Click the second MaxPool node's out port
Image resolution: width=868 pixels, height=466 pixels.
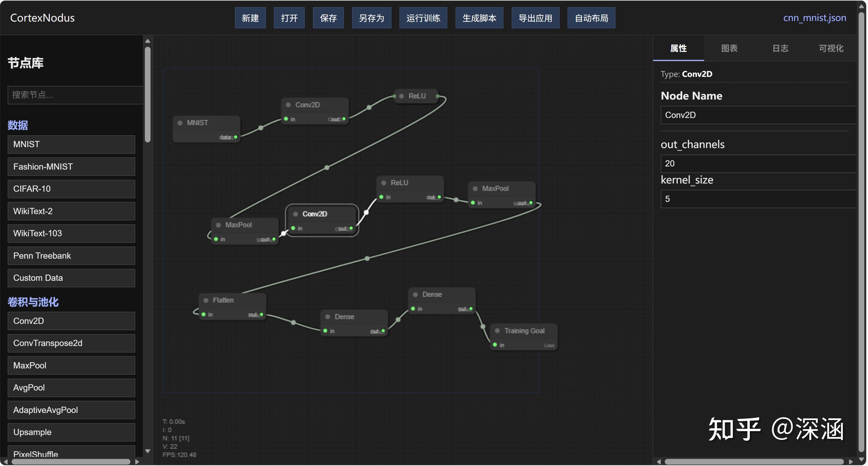pos(531,203)
